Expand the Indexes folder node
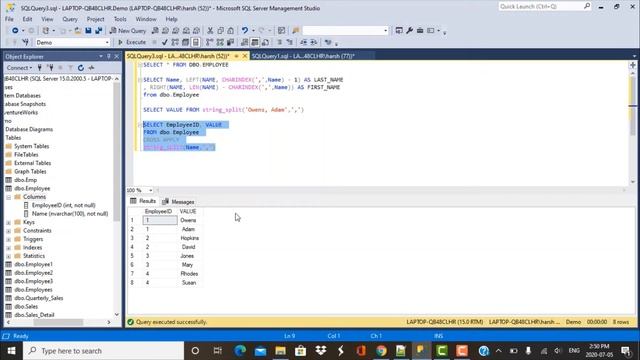This screenshot has height=360, width=640. pos(9,248)
